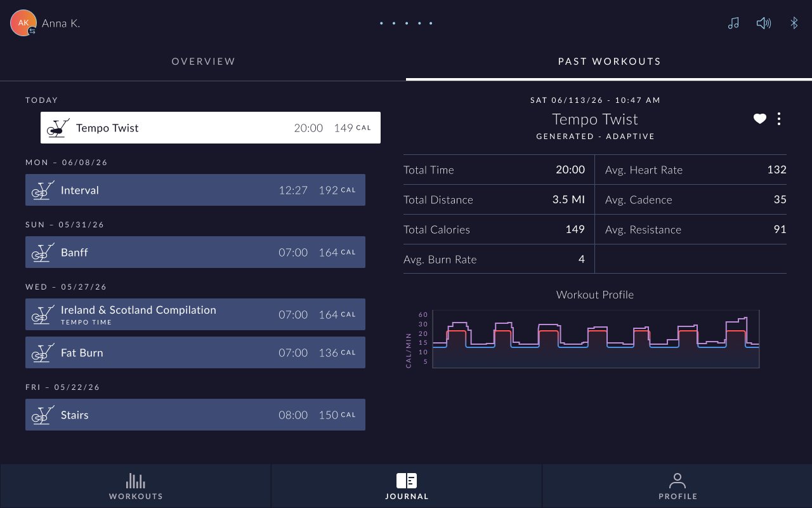Open the Stairs workout entry
Screen dimensions: 812x508
(x=195, y=415)
